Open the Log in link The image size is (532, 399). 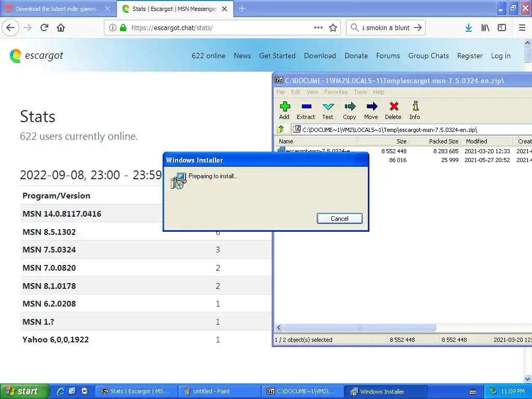(x=501, y=56)
